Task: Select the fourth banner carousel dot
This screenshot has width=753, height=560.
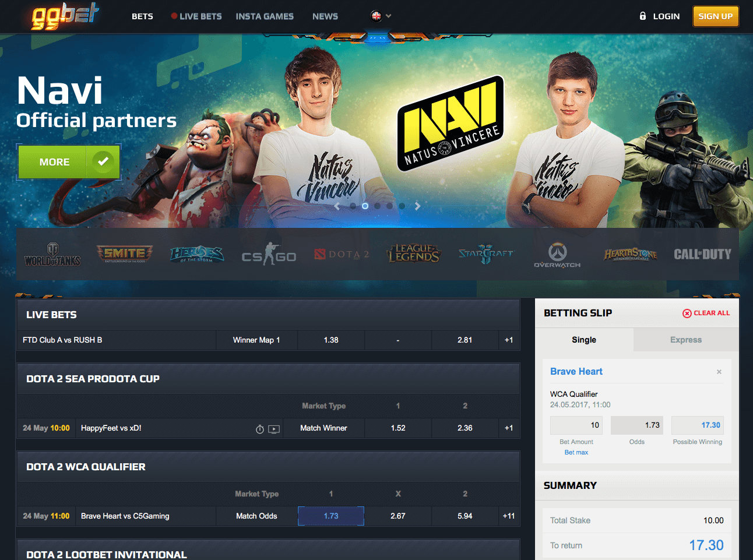Action: click(389, 206)
